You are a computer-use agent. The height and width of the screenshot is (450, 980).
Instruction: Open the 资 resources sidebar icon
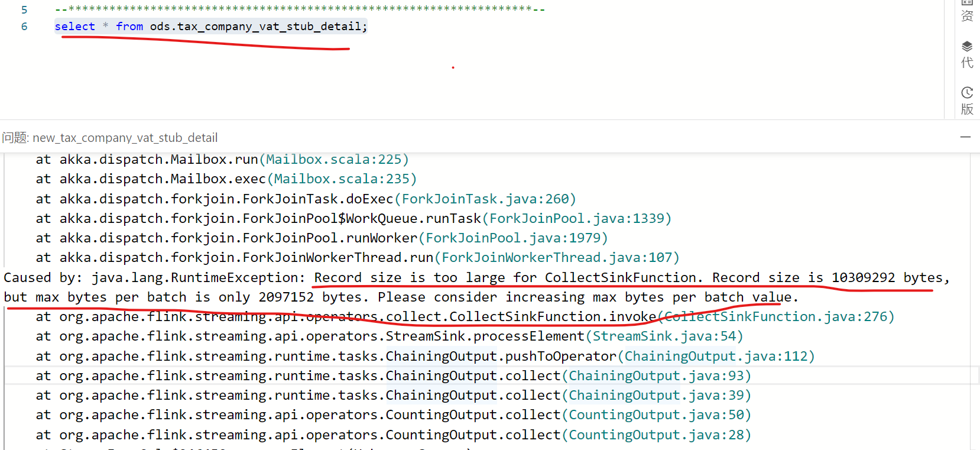(x=967, y=11)
